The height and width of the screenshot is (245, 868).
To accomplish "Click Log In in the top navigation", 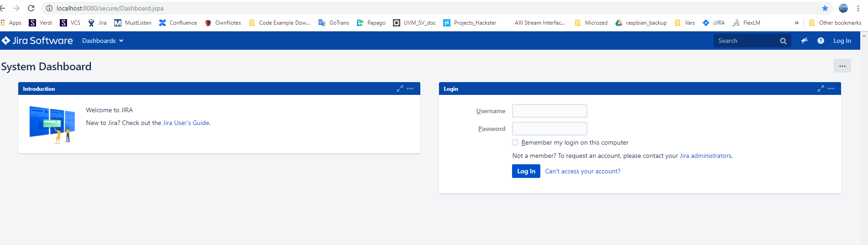I will click(842, 41).
